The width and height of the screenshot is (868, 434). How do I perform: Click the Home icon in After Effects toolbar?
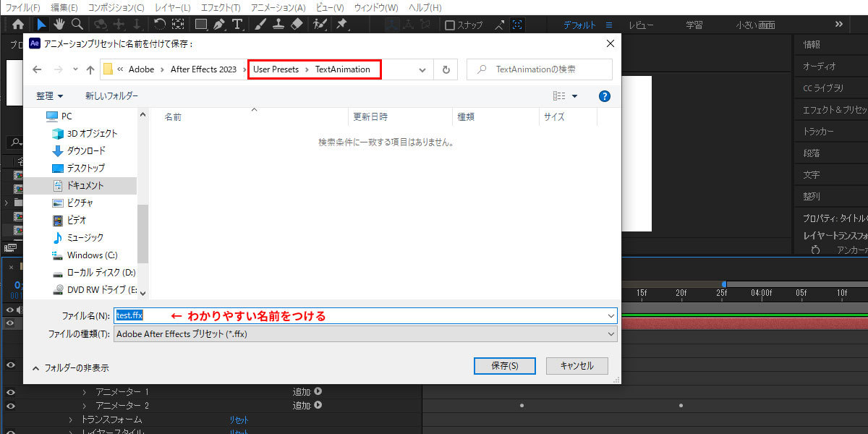pyautogui.click(x=19, y=25)
